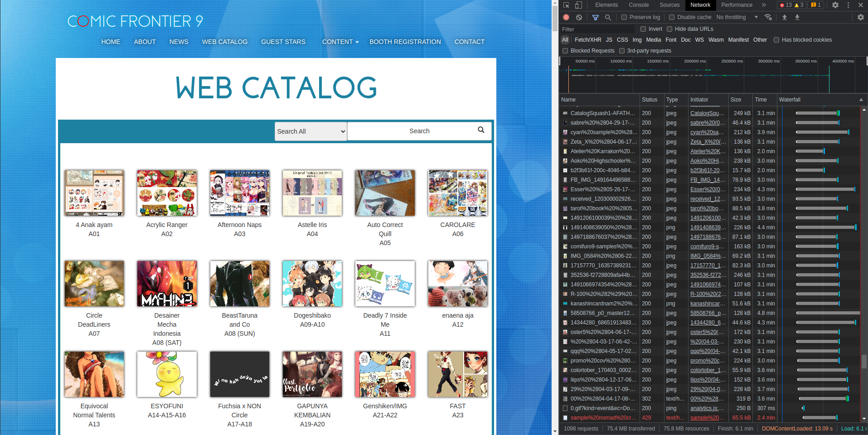
Task: Clear the network log
Action: click(x=579, y=17)
